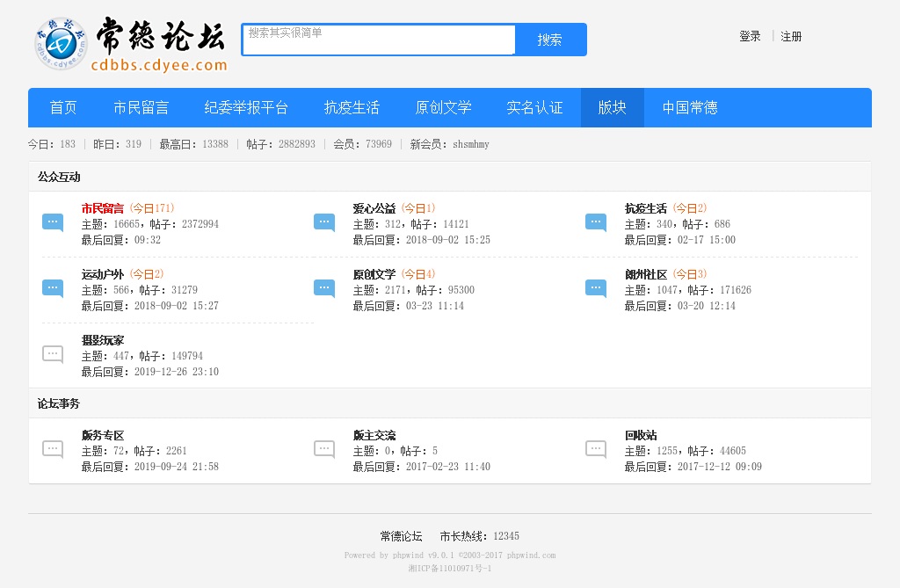This screenshot has height=588, width=900.
Task: Click the 常德论坛 logo image
Action: point(131,44)
